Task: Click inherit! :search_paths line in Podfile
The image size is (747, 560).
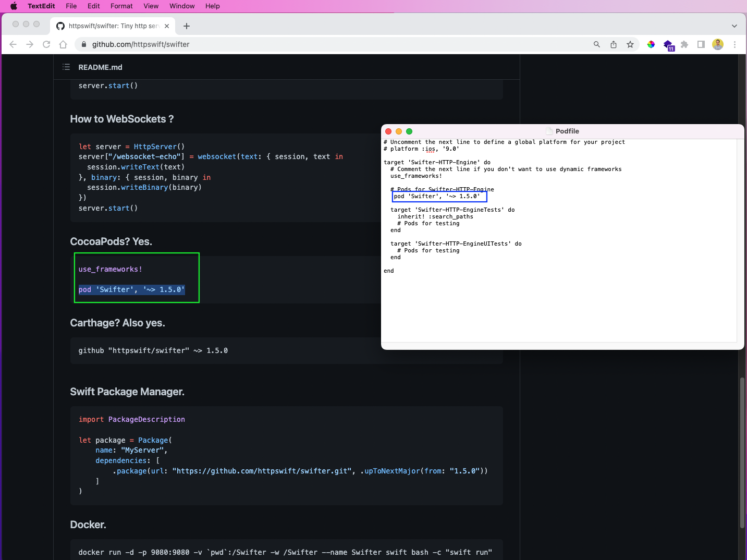Action: click(x=435, y=217)
